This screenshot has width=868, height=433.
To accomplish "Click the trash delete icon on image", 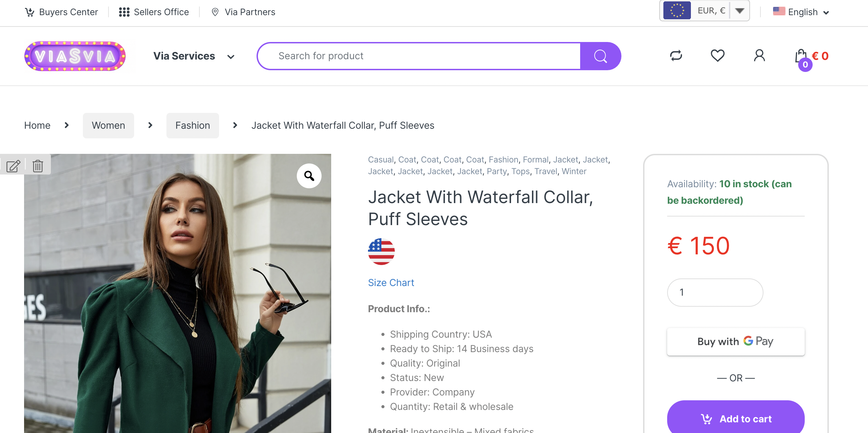I will [38, 166].
